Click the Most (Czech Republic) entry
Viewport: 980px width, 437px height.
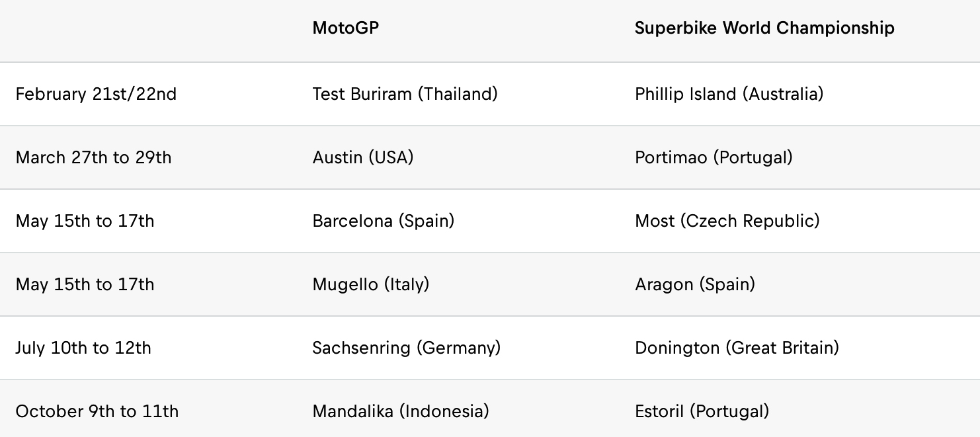pyautogui.click(x=727, y=221)
